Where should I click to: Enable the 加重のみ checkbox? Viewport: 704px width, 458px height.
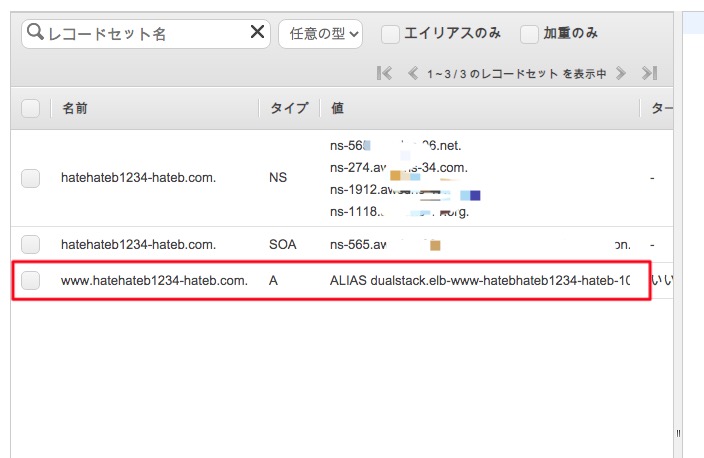[x=529, y=34]
